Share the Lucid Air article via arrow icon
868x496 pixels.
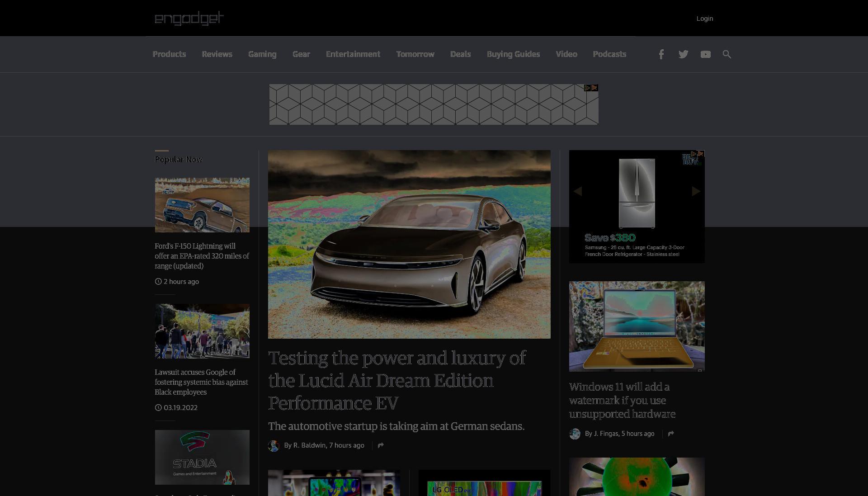pyautogui.click(x=381, y=445)
